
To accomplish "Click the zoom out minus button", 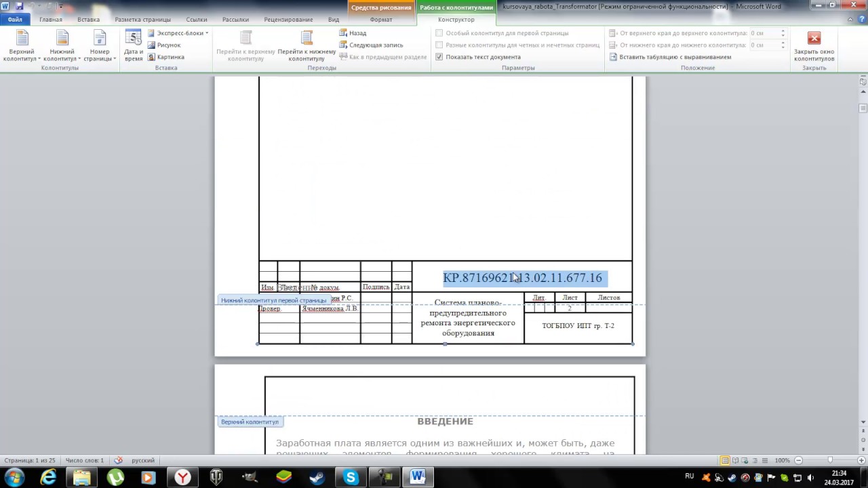I will (x=798, y=461).
